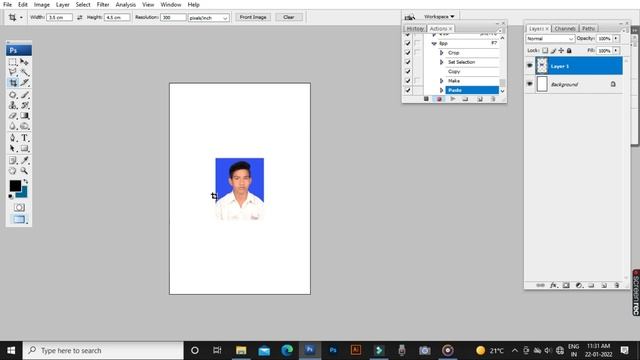Image resolution: width=640 pixels, height=360 pixels.
Task: Click the Front Image button
Action: click(253, 17)
